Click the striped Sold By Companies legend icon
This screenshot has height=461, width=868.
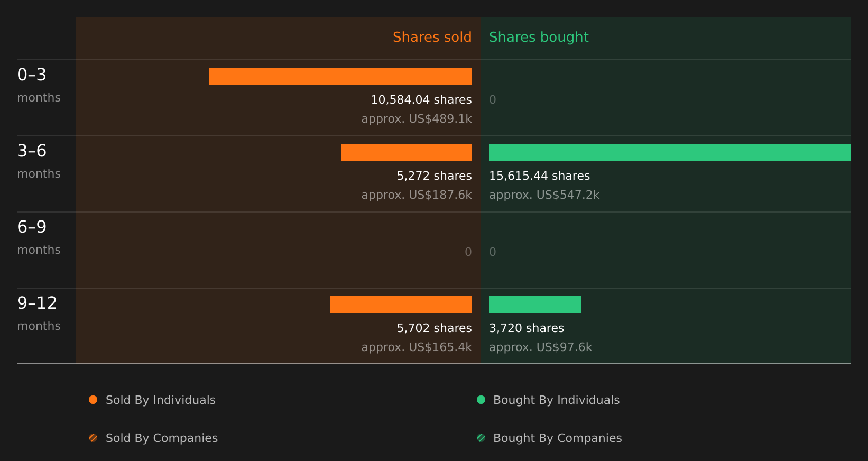[93, 438]
